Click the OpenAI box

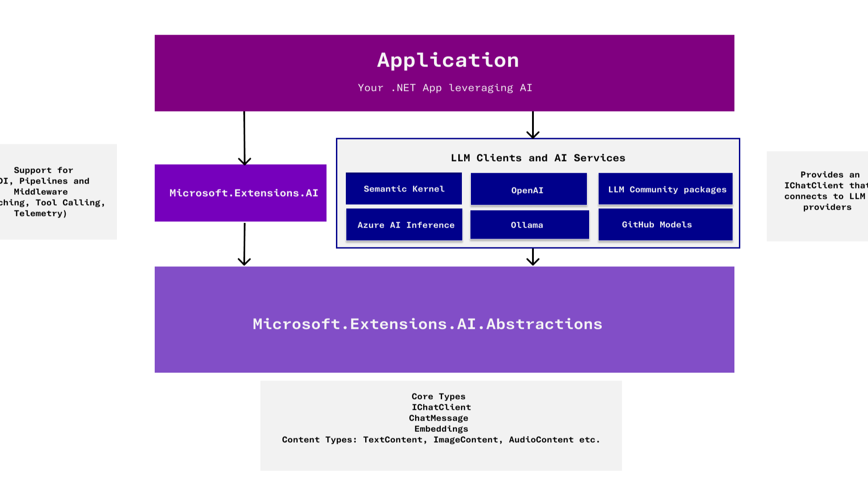pos(529,189)
